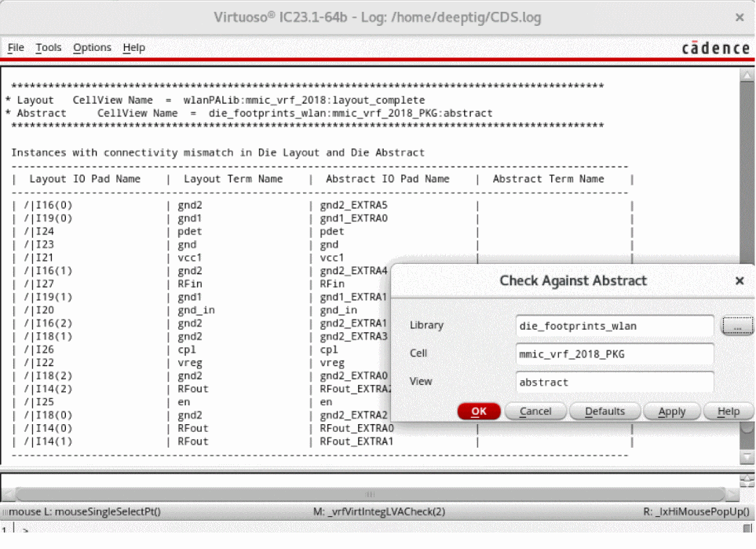This screenshot has width=756, height=549.
Task: Click the /|I27 pad entry
Action: pyautogui.click(x=39, y=284)
